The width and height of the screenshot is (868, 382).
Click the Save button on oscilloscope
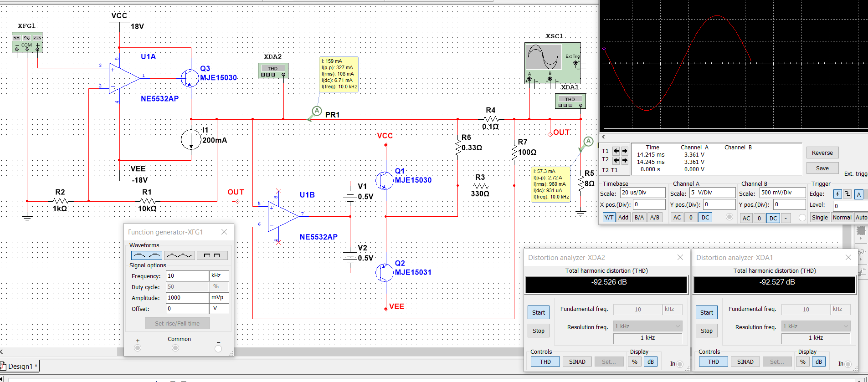point(822,168)
